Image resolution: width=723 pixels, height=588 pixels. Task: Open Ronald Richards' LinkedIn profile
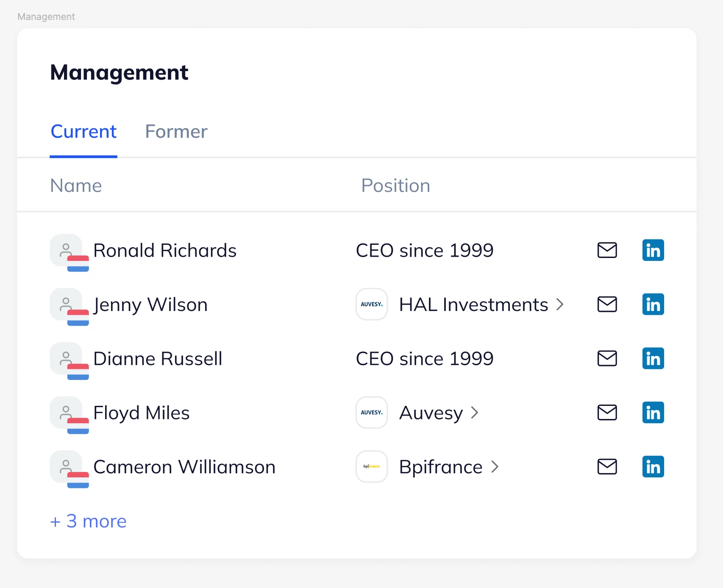click(653, 250)
